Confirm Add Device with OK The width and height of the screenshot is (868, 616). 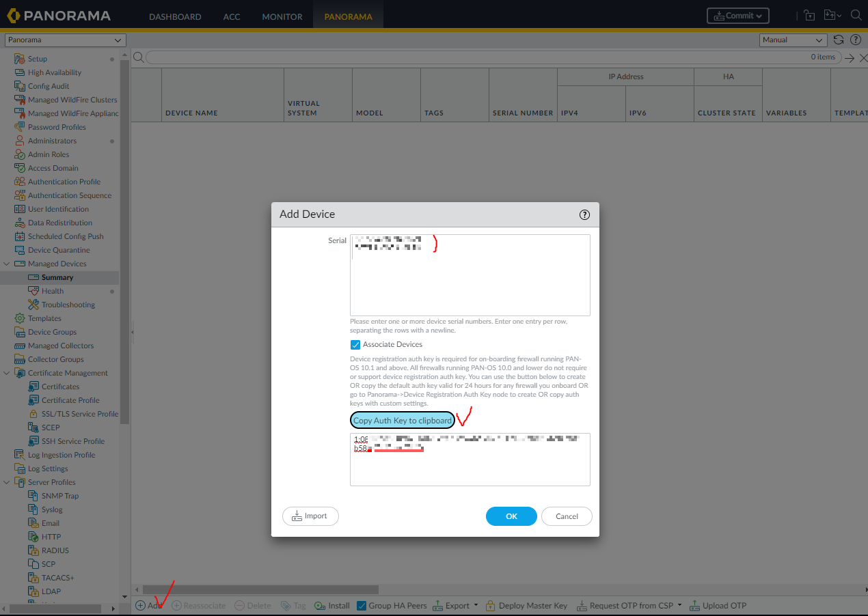pyautogui.click(x=511, y=516)
